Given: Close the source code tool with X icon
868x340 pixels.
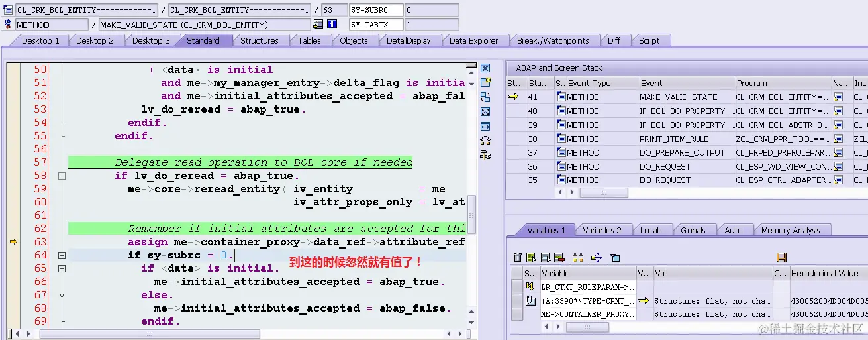Looking at the screenshot, I should (x=485, y=68).
